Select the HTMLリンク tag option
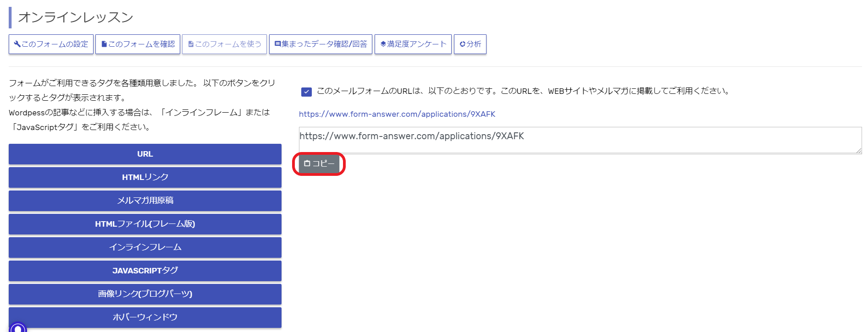The image size is (868, 332). [145, 178]
